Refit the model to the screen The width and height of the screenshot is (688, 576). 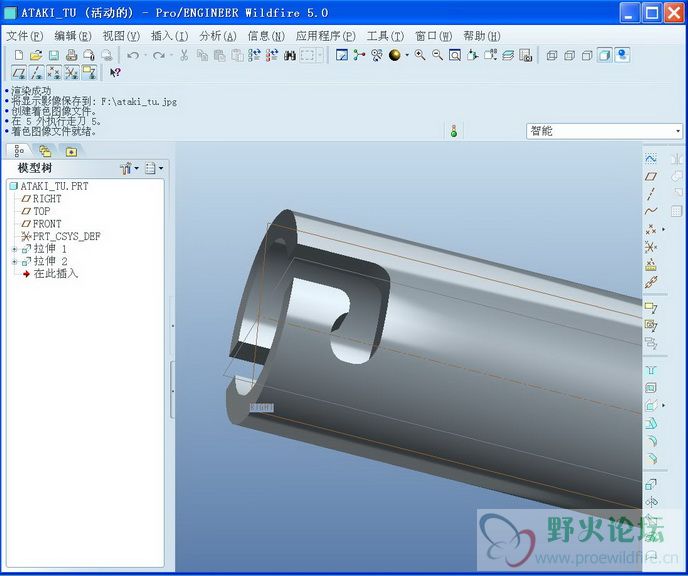[x=455, y=55]
